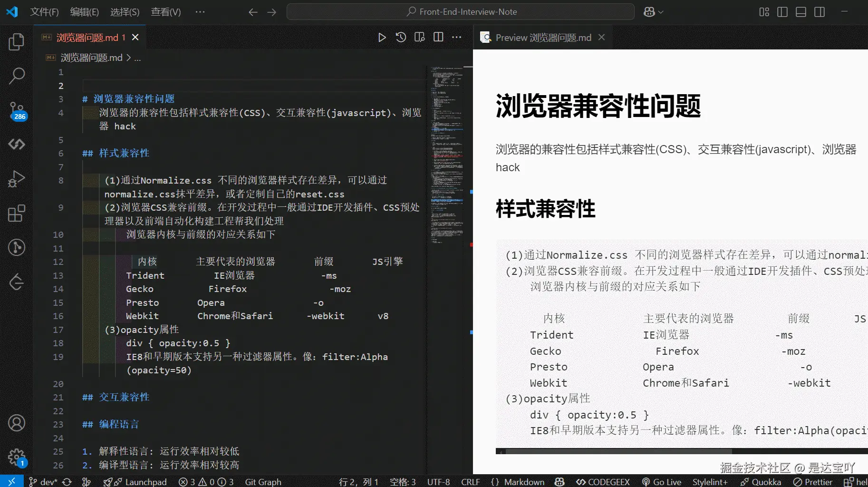The image size is (868, 487).
Task: Open the Explorer in the activity bar
Action: point(17,42)
